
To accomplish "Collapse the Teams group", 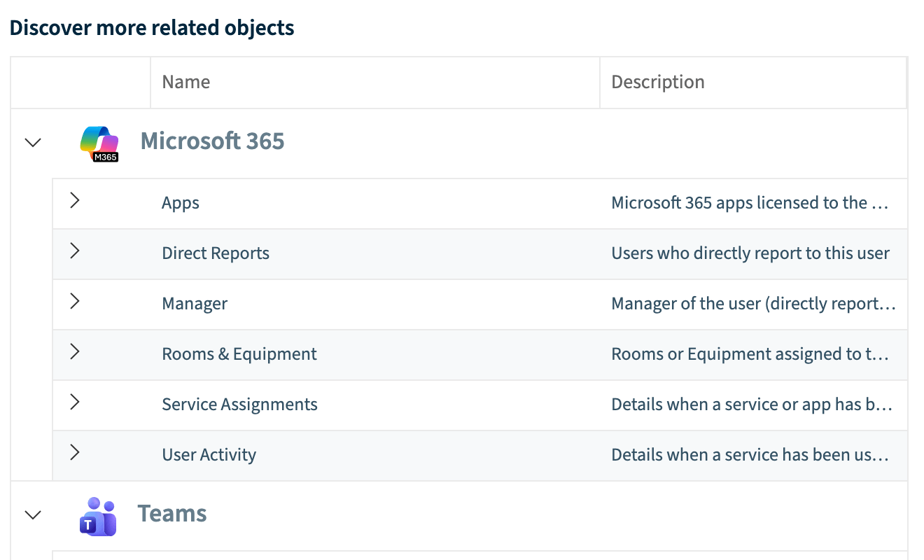I will [x=33, y=514].
